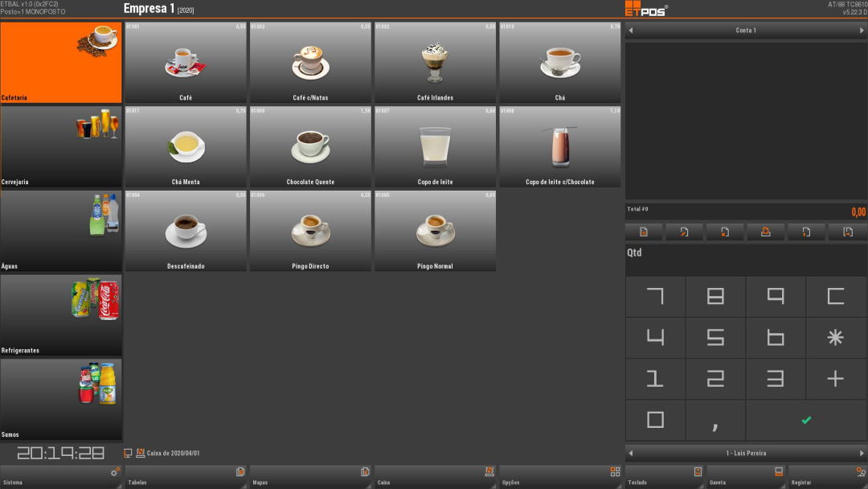
Task: Open the Caixa menu
Action: click(435, 477)
